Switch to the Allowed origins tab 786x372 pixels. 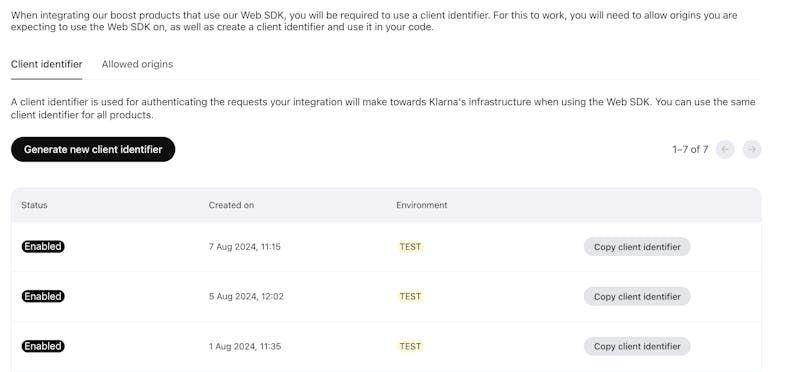[x=137, y=64]
